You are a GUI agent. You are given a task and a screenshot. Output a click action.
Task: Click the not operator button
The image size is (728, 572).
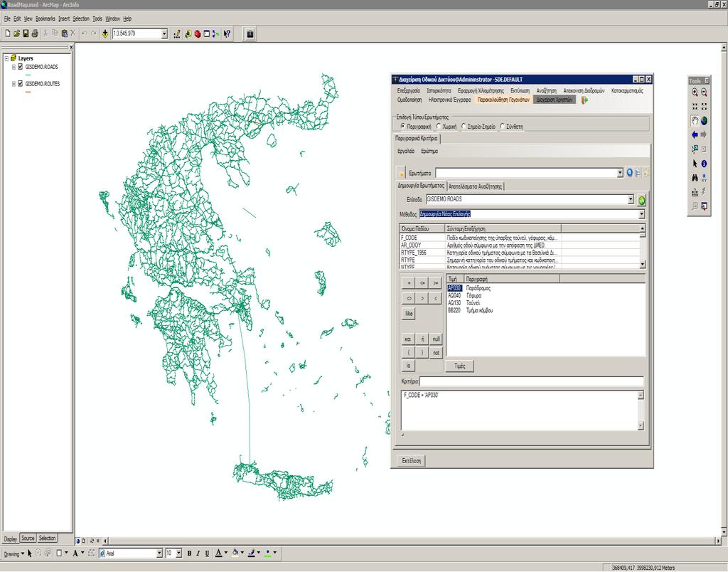pos(436,353)
